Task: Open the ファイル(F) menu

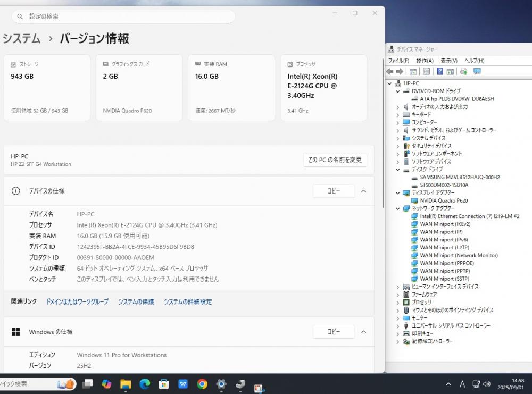Action: pyautogui.click(x=398, y=61)
